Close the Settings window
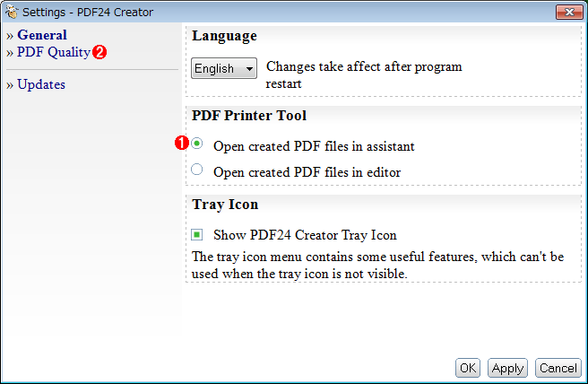 [x=569, y=12]
